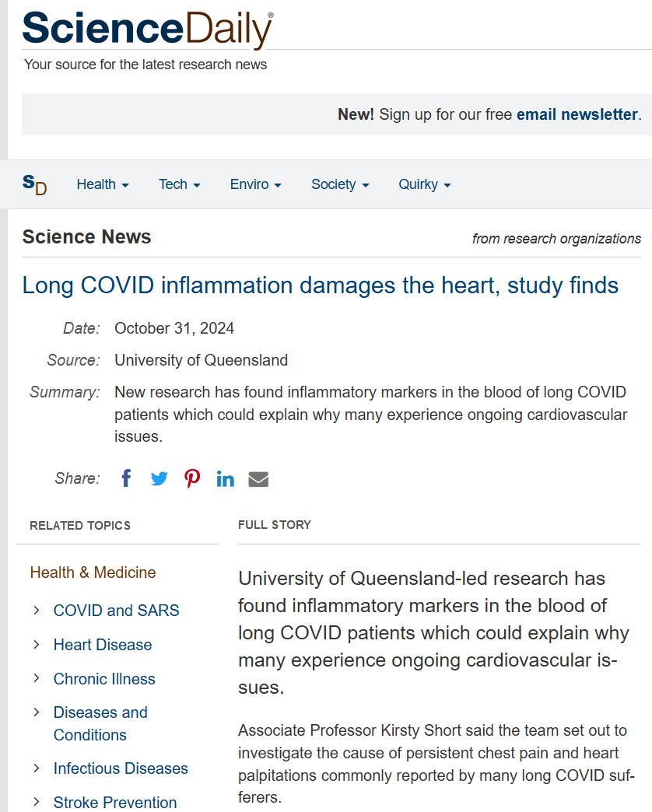Image resolution: width=652 pixels, height=812 pixels.
Task: Share the article on LinkedIn
Action: (225, 478)
